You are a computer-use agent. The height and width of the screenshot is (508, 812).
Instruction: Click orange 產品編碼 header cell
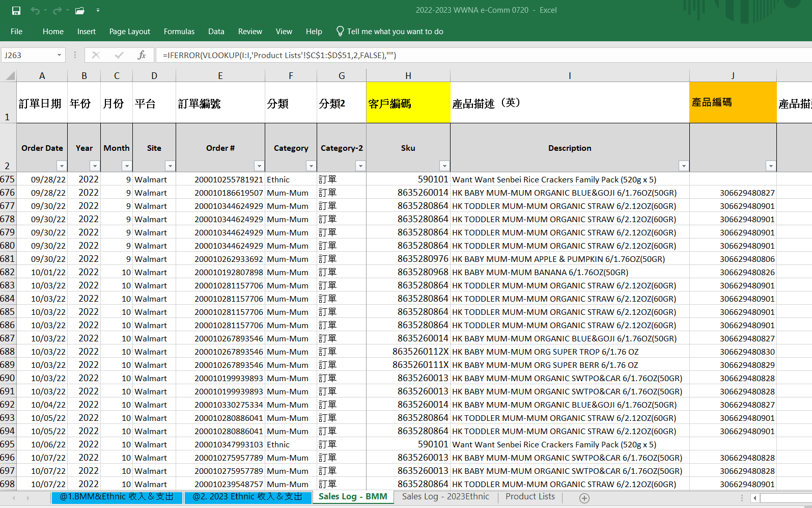click(x=733, y=102)
